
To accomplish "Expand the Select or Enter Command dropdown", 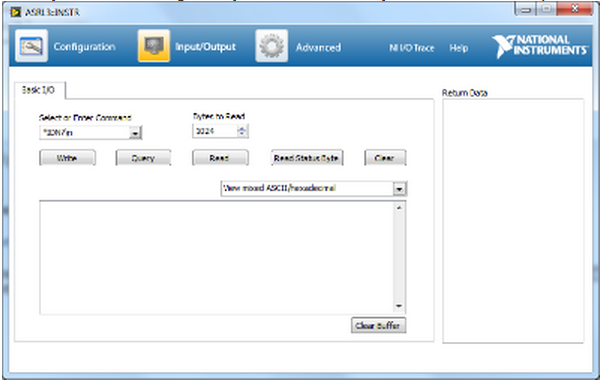I will 135,133.
